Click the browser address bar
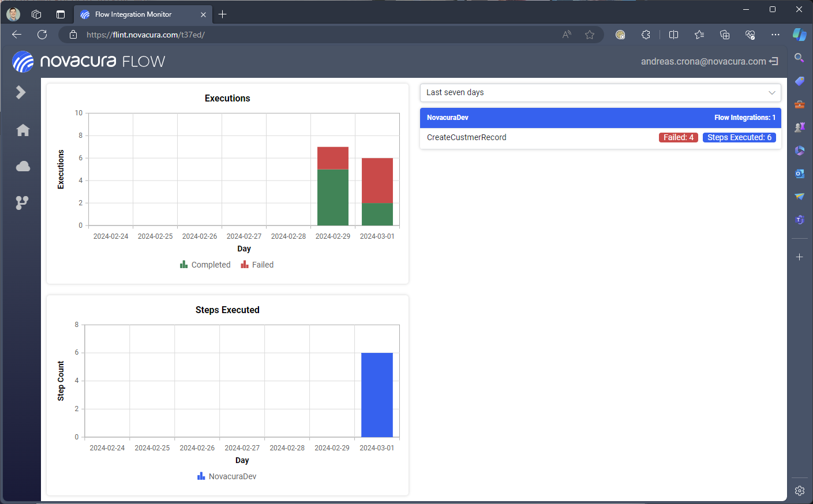The height and width of the screenshot is (504, 813). (317, 35)
